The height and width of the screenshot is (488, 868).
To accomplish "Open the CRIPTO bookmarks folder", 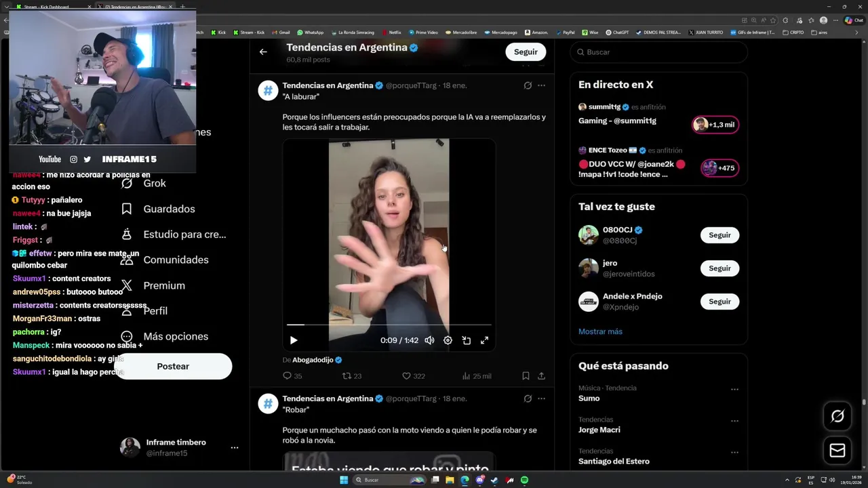I will (x=793, y=33).
